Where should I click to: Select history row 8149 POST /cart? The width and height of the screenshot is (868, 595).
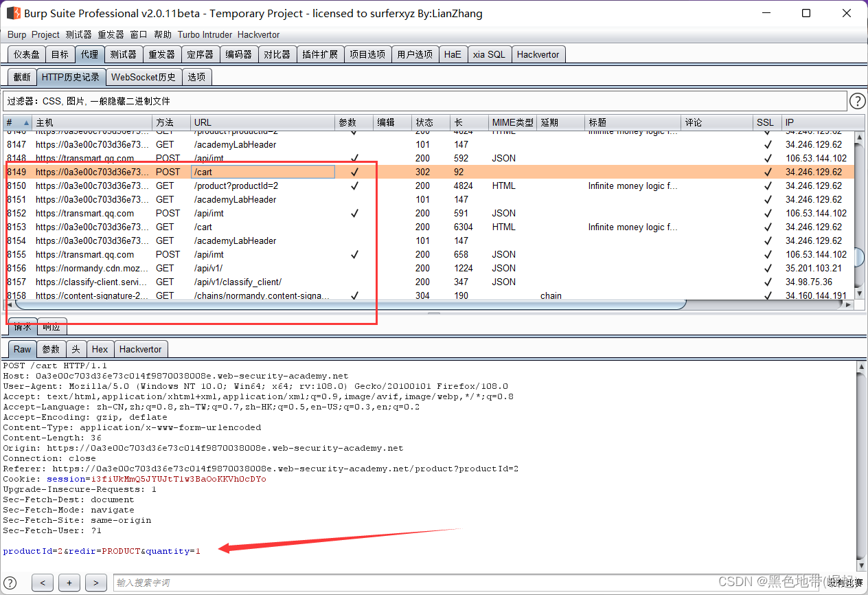[429, 172]
